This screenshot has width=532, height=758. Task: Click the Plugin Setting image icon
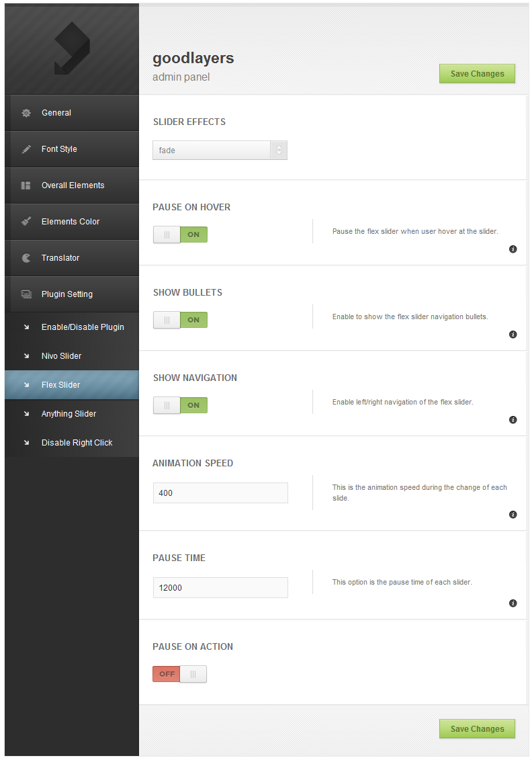coord(26,294)
